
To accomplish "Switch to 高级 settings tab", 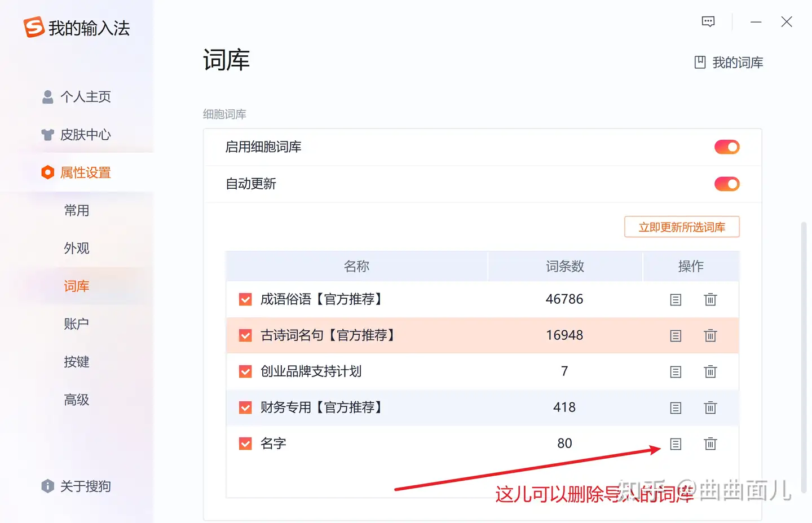I will 77,400.
